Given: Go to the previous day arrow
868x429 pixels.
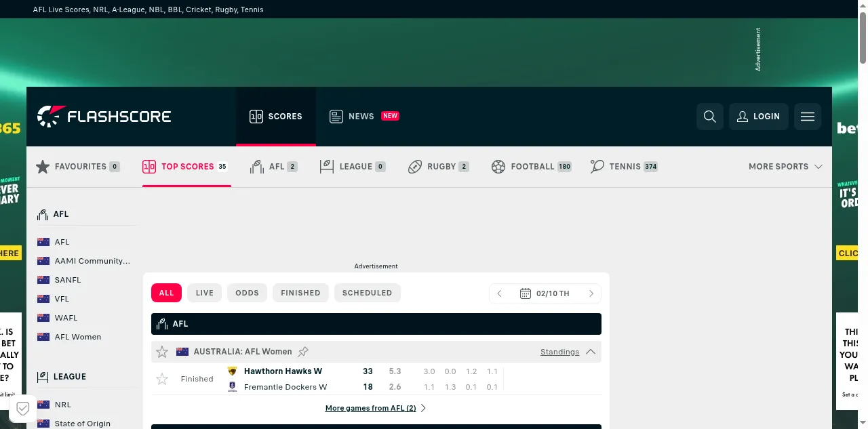Looking at the screenshot, I should pos(500,293).
